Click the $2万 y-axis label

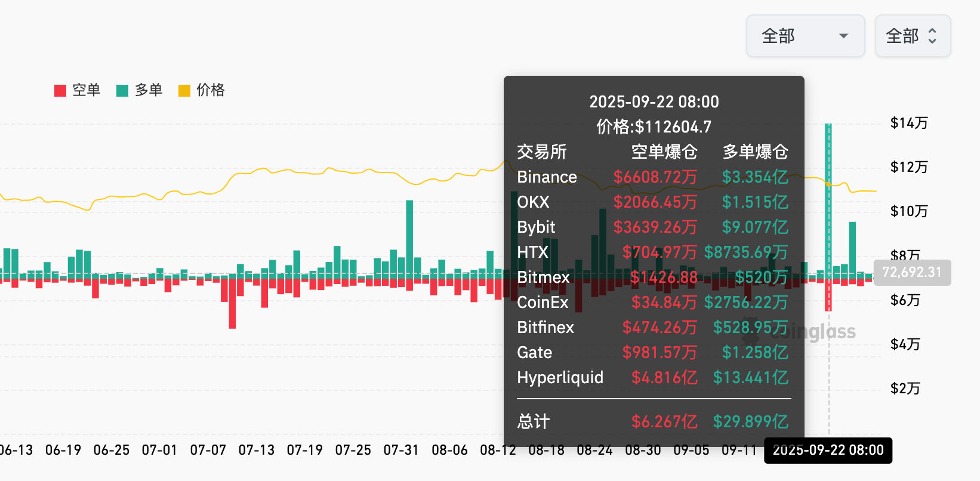pyautogui.click(x=905, y=388)
